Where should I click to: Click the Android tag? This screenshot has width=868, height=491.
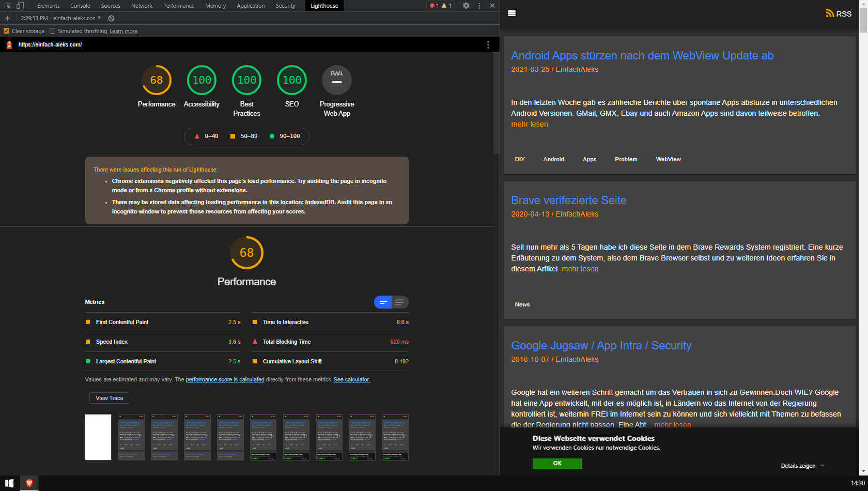[x=554, y=159]
